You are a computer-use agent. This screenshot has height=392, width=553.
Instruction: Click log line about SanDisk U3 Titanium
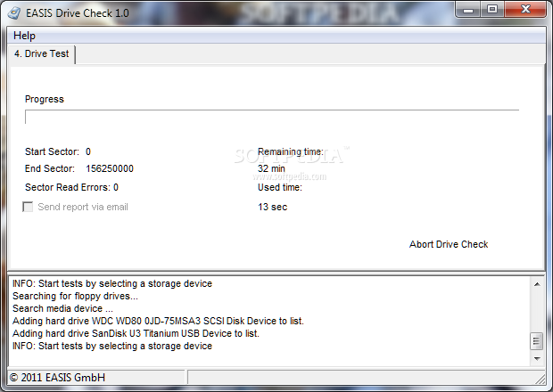pyautogui.click(x=136, y=333)
